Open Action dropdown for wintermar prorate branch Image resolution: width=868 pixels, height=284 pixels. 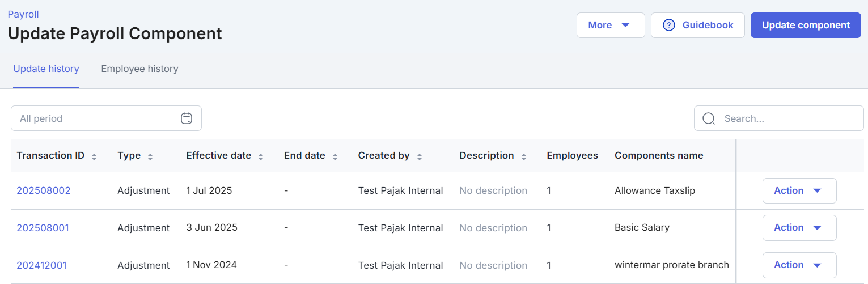tap(799, 265)
